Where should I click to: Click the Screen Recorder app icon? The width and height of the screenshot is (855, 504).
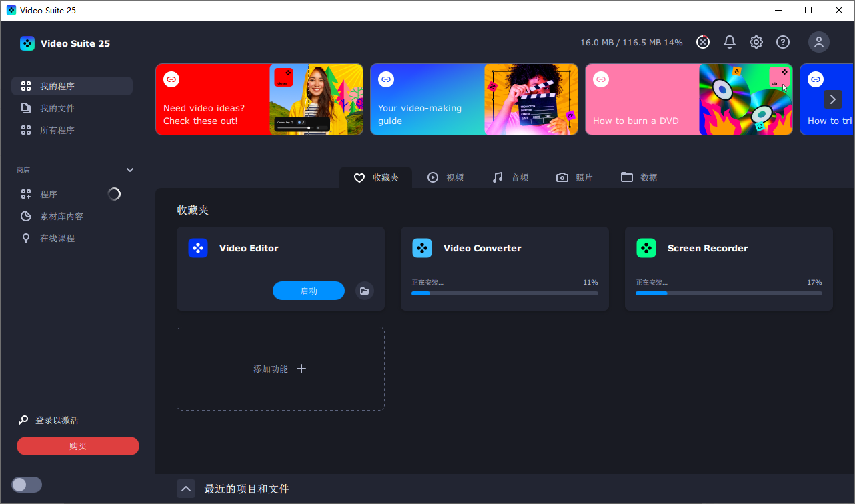pyautogui.click(x=646, y=248)
